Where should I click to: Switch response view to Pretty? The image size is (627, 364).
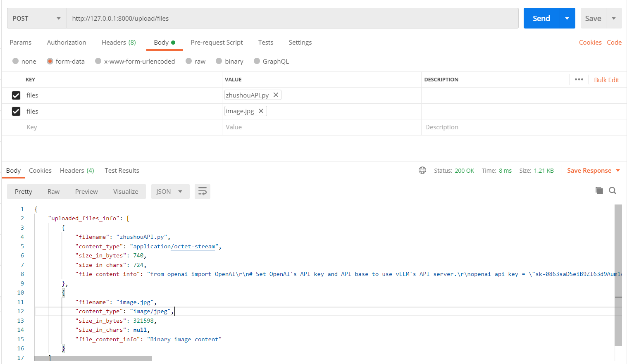24,191
